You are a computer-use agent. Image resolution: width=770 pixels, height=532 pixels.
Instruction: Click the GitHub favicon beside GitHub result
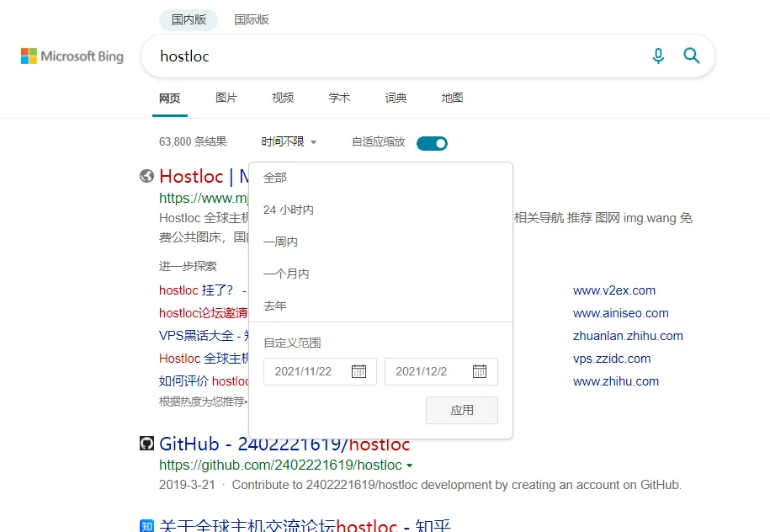tap(146, 443)
